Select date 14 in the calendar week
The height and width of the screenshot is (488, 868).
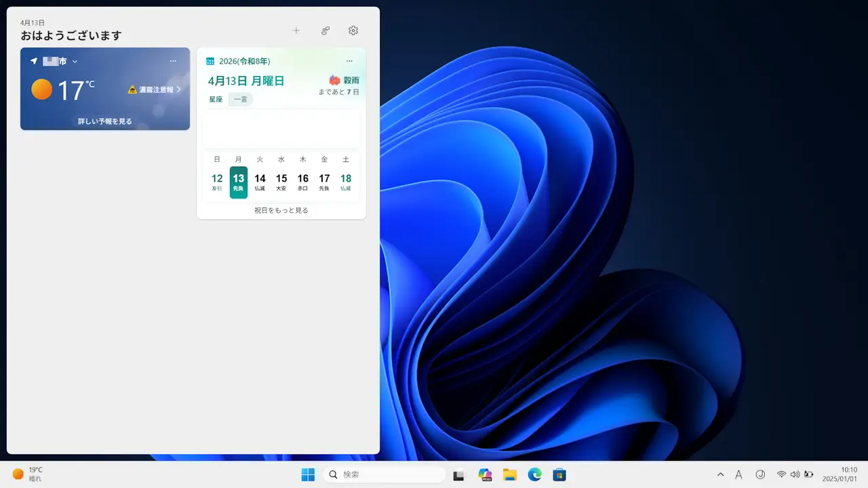[260, 182]
